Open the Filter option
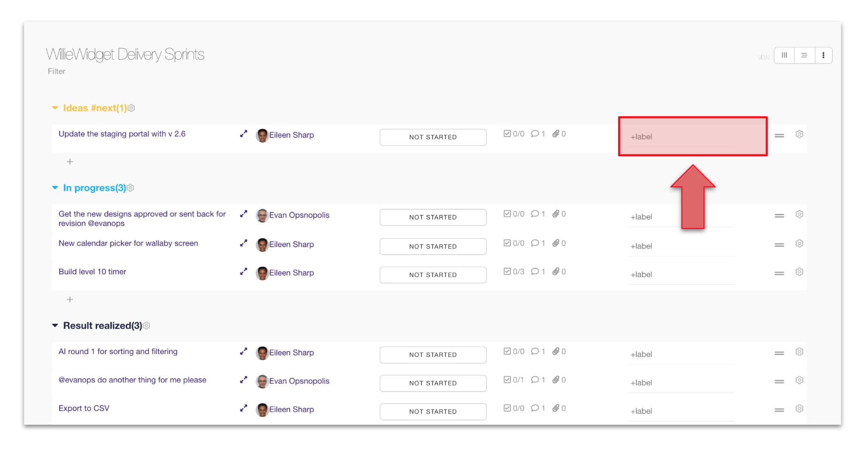This screenshot has width=868, height=454. (x=56, y=71)
